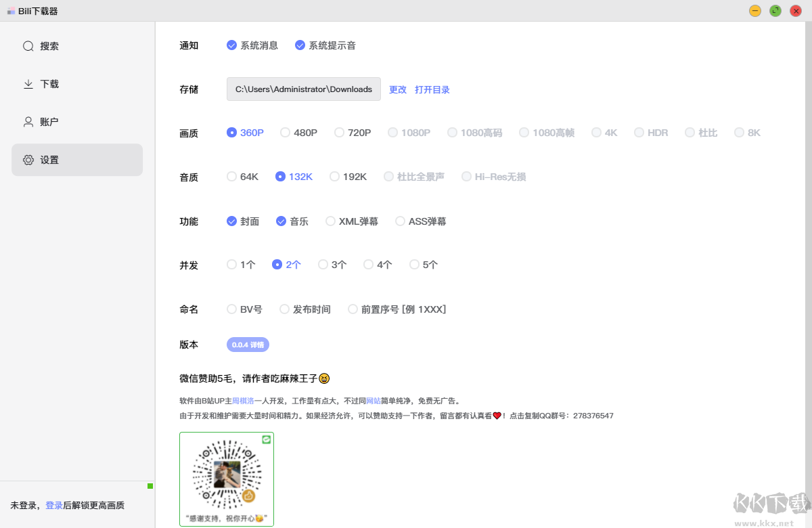Click the green maximize window button
812x528 pixels.
pyautogui.click(x=775, y=11)
